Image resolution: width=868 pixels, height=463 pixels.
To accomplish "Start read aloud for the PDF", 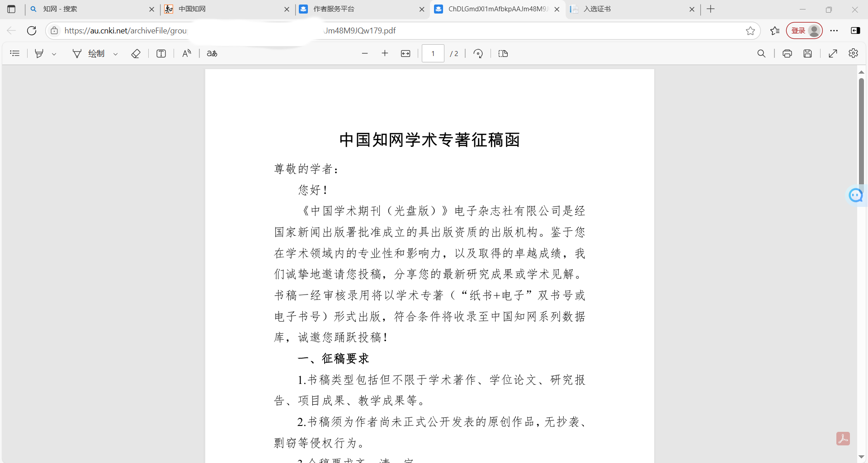I will coord(186,53).
